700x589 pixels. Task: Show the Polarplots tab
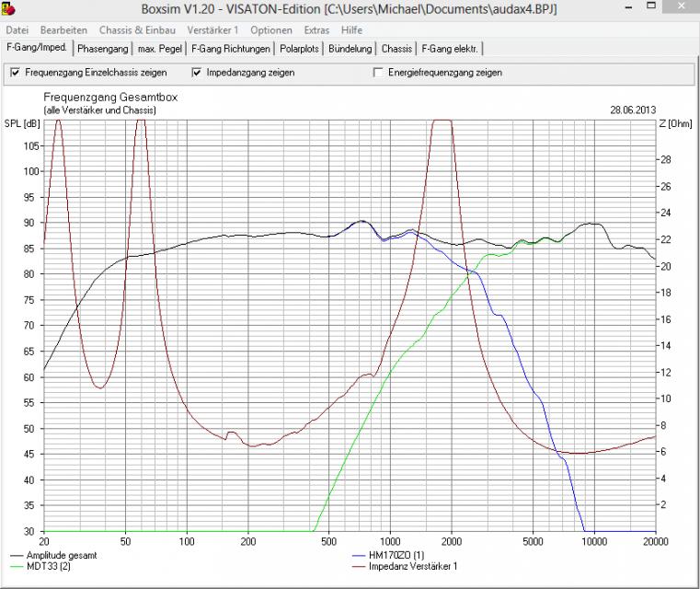300,48
